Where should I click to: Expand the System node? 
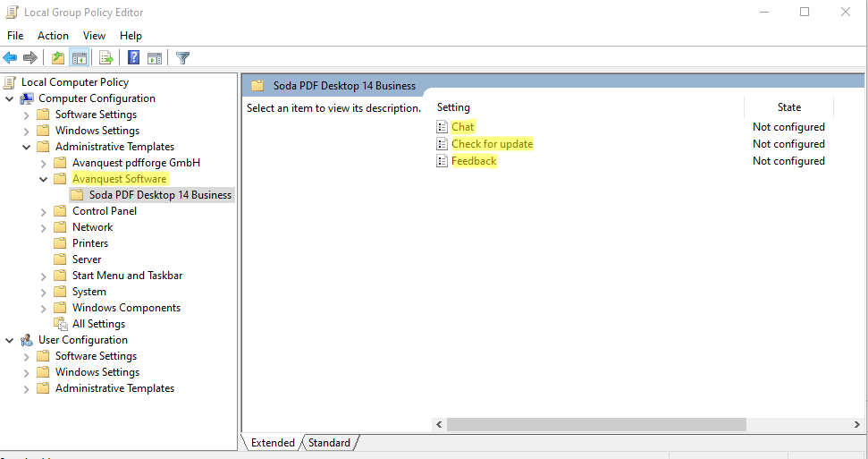point(44,293)
